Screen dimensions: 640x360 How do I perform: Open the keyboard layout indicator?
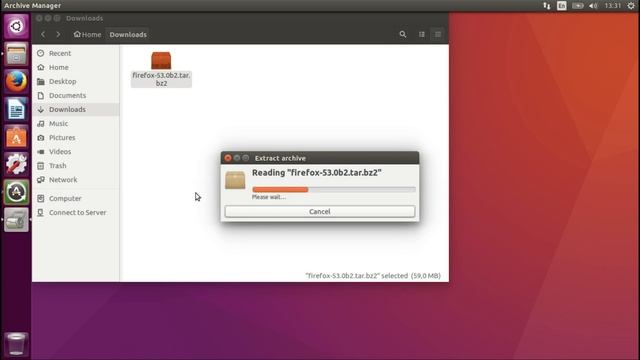(x=562, y=5)
